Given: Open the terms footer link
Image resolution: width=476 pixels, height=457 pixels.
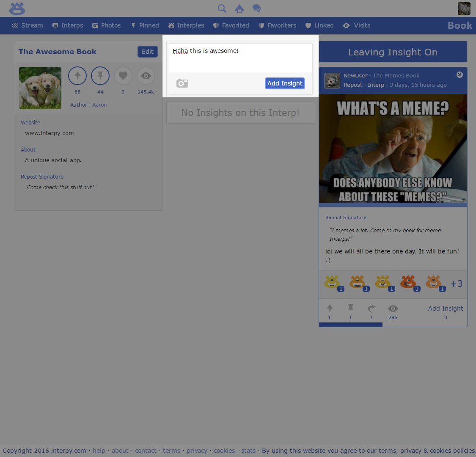Looking at the screenshot, I should (x=171, y=451).
